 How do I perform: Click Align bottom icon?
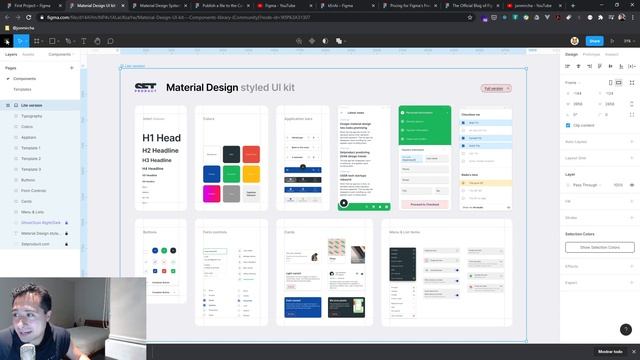[x=621, y=66]
